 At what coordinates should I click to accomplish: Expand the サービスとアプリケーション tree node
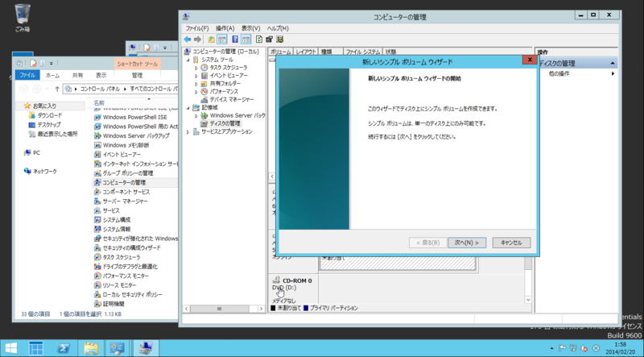[188, 131]
